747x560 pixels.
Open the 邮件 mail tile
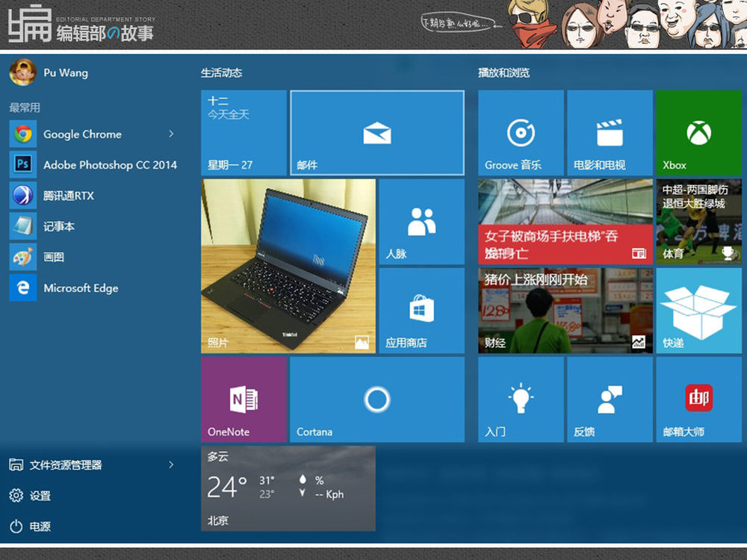point(376,133)
